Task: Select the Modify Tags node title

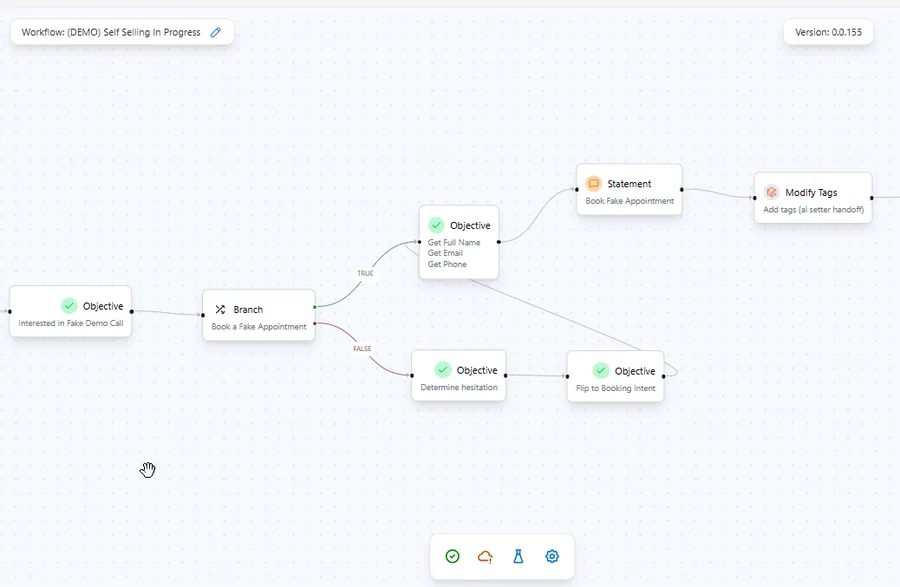Action: pyautogui.click(x=811, y=192)
